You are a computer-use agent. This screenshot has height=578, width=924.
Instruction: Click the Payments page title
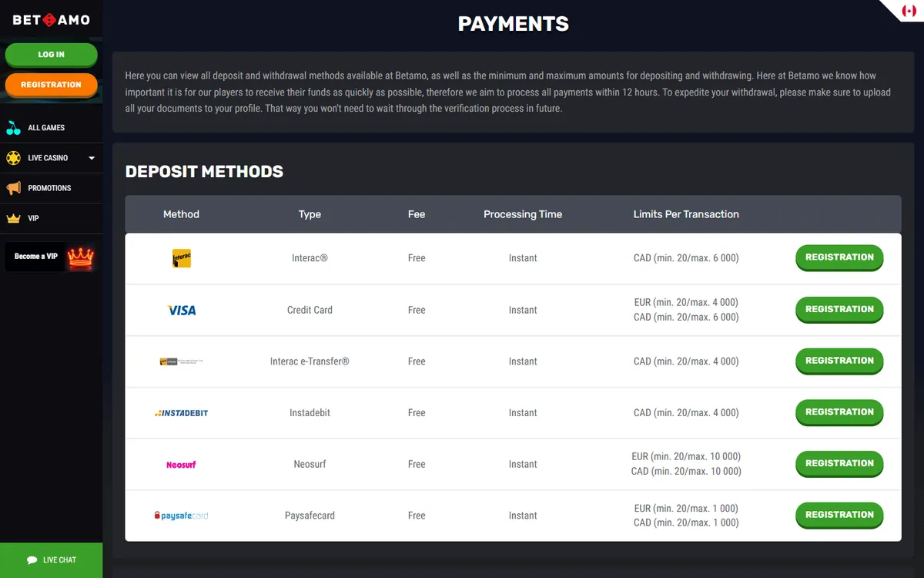click(514, 24)
